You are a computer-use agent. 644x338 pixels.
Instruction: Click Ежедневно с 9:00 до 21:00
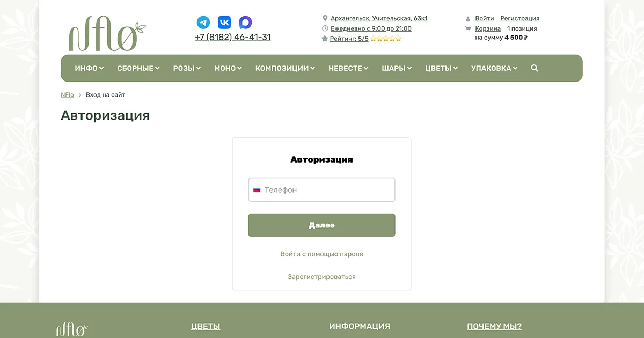[x=371, y=28]
